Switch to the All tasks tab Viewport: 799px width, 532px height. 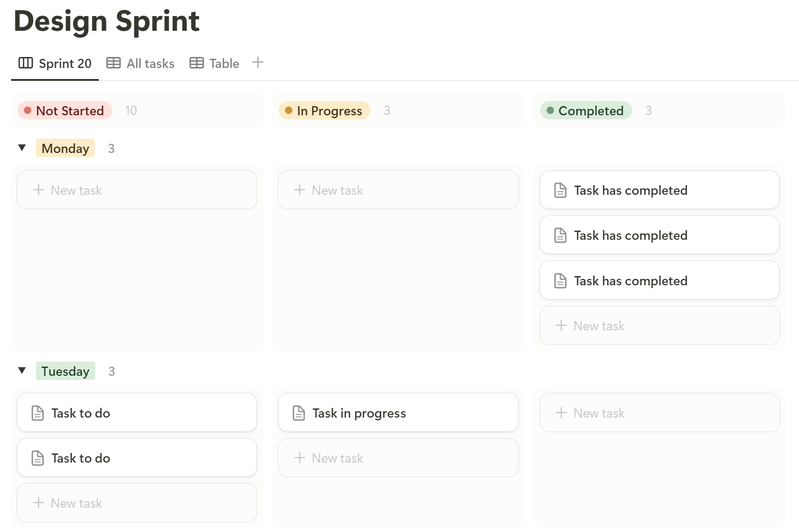[x=141, y=63]
